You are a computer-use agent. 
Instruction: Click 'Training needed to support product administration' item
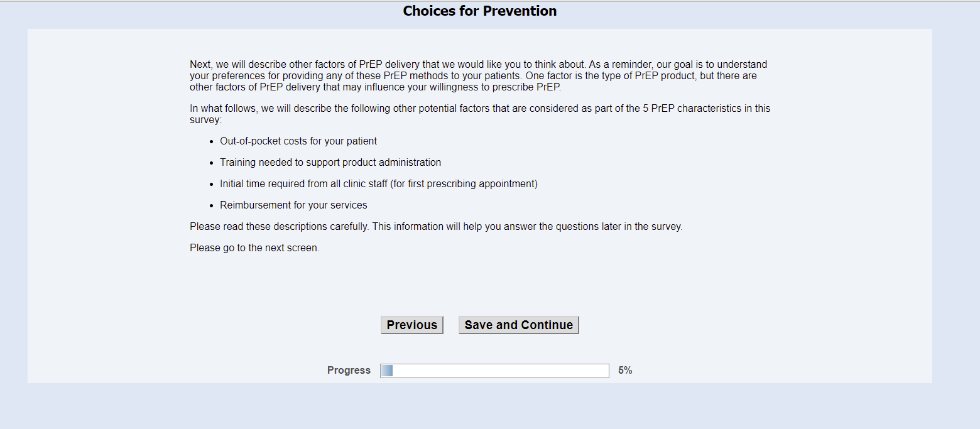(330, 163)
